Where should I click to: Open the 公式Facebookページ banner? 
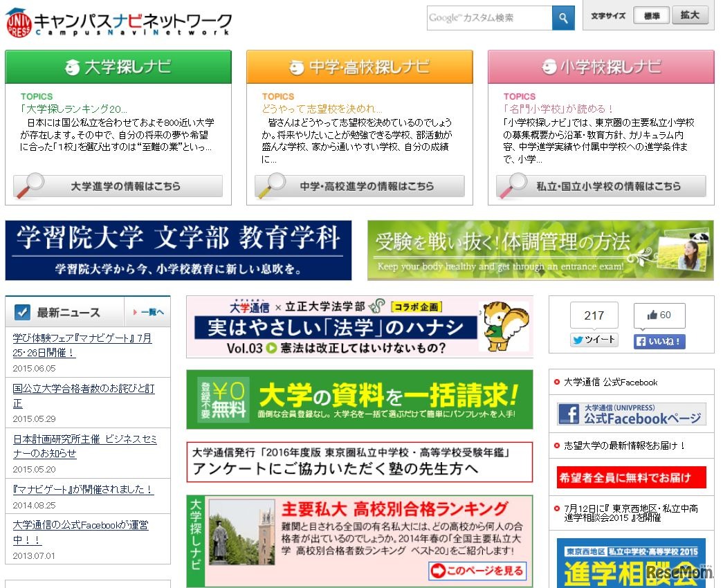(632, 414)
